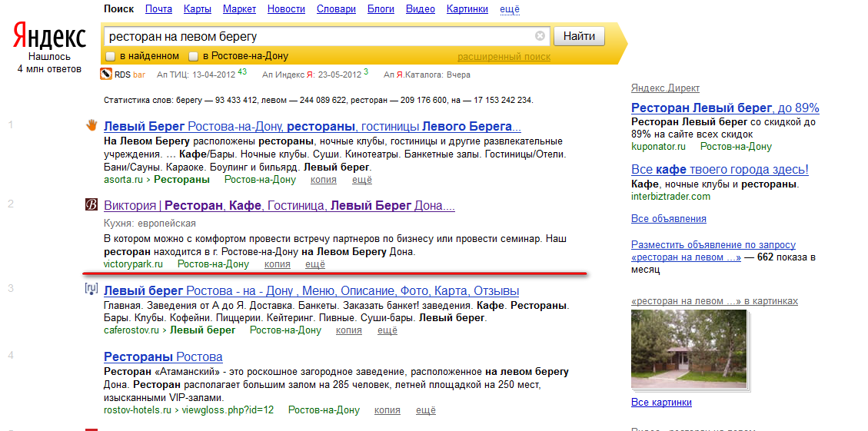The image size is (868, 431).
Task: Open the Новости tab
Action: click(x=286, y=9)
